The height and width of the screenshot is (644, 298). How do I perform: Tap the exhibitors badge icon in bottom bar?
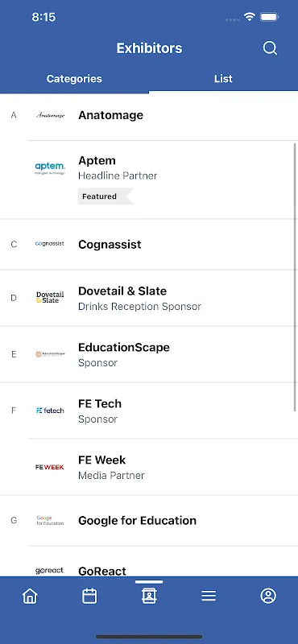(x=149, y=596)
